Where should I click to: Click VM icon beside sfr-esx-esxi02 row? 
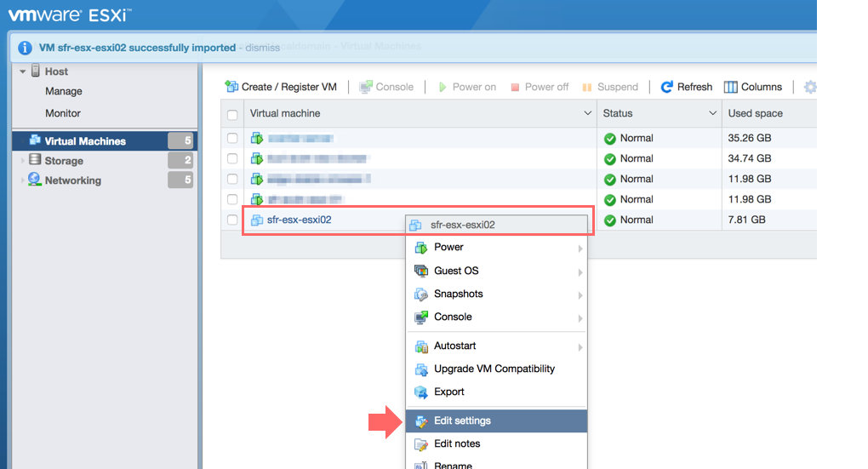257,220
